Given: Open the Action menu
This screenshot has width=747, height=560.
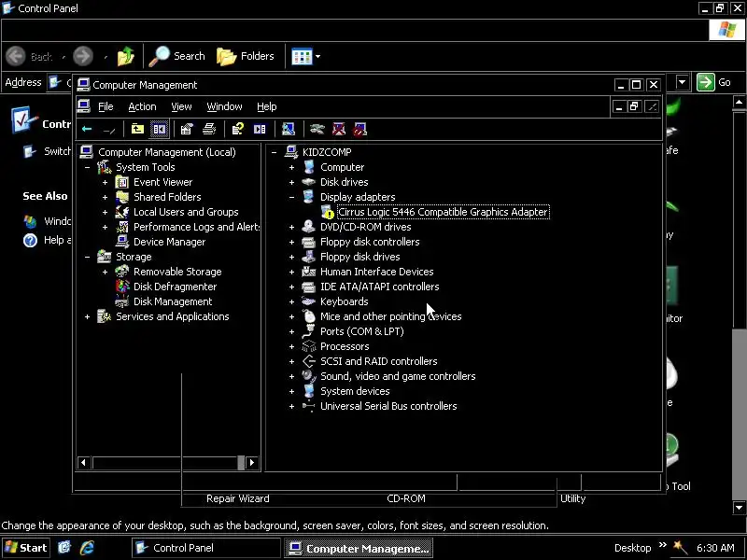Looking at the screenshot, I should click(x=142, y=106).
